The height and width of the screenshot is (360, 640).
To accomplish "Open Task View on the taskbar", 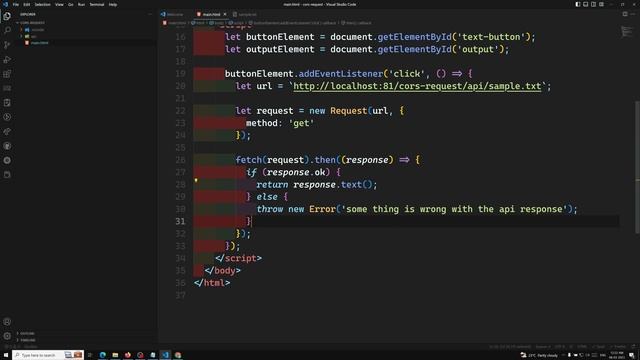I will pyautogui.click(x=90, y=355).
